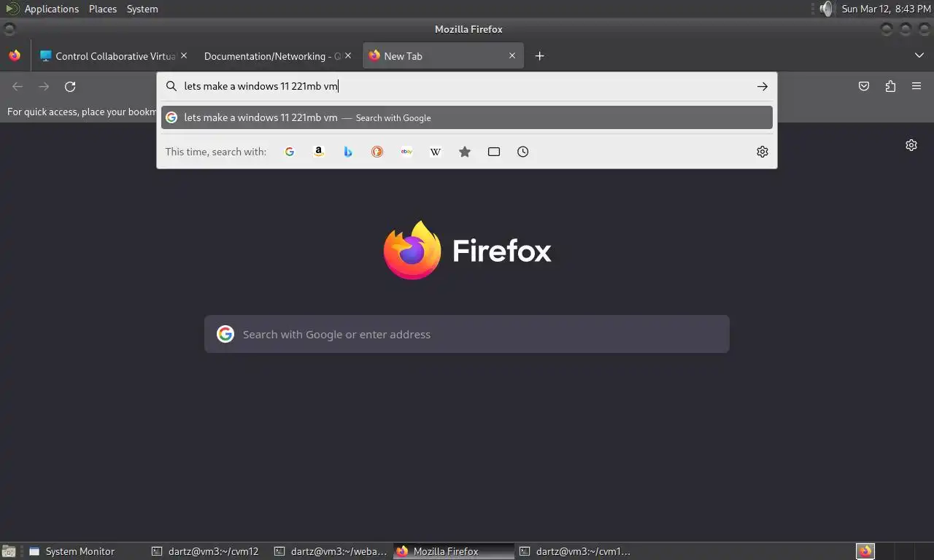This screenshot has height=560, width=934.
Task: Switch to dartz@vm3:~/cvm12 terminal
Action: pyautogui.click(x=207, y=551)
